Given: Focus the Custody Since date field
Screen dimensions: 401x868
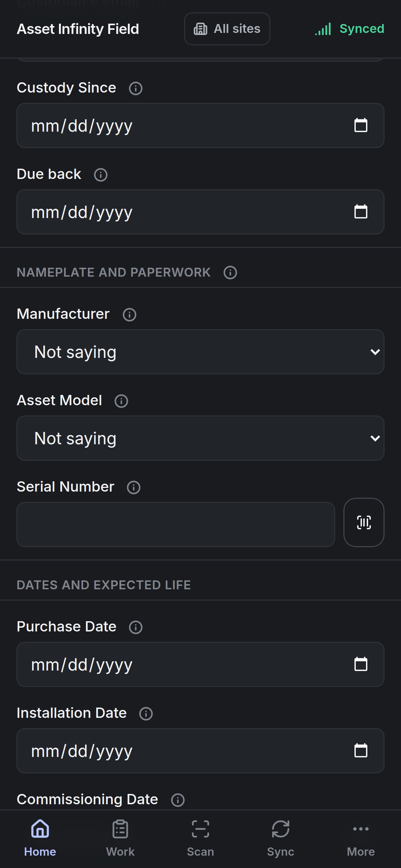Looking at the screenshot, I should coord(200,125).
